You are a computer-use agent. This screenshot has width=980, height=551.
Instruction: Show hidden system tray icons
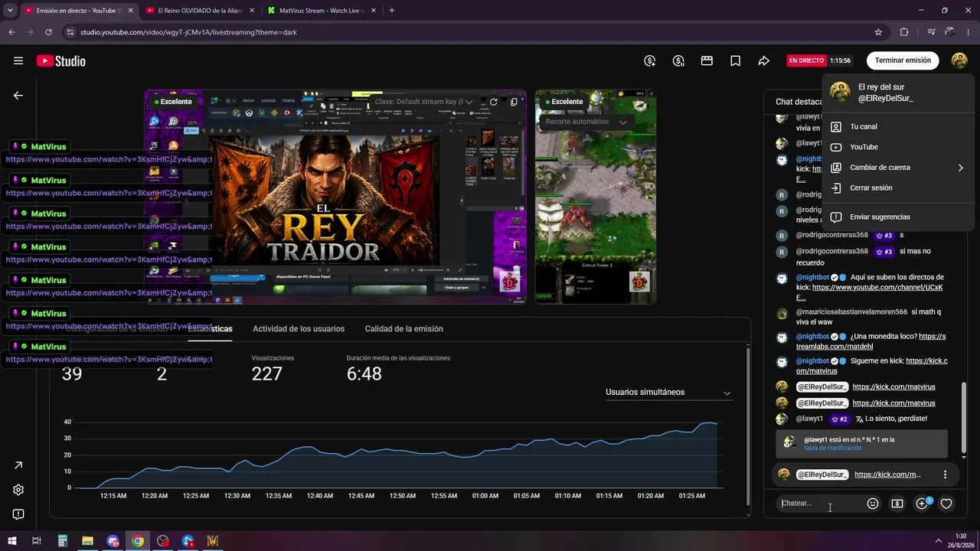point(939,541)
